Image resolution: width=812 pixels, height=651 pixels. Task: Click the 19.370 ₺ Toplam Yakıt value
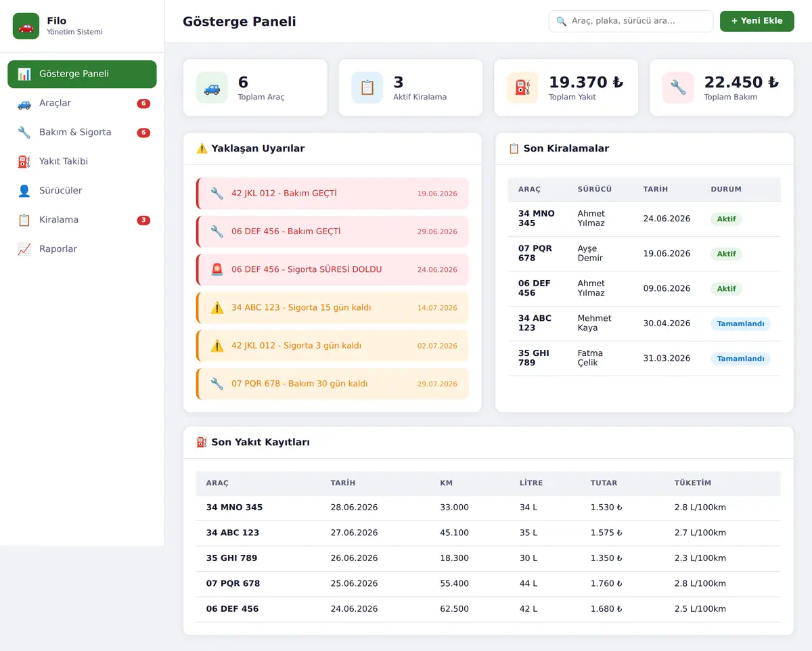[x=586, y=82]
